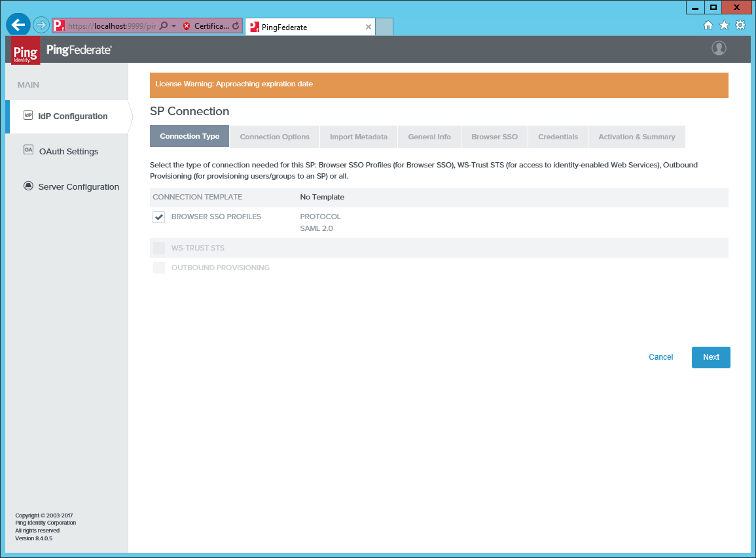Image resolution: width=756 pixels, height=558 pixels.
Task: Click the 'MAIN' sidebar heading
Action: coord(28,85)
